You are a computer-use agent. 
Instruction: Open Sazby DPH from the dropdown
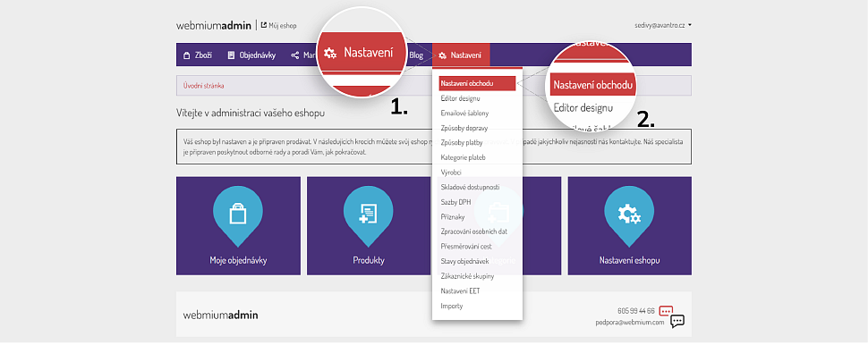coord(455,202)
